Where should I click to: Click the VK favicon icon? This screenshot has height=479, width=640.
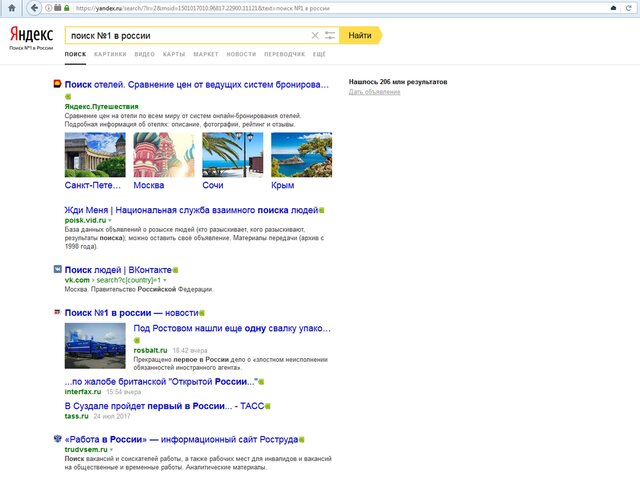pos(58,269)
